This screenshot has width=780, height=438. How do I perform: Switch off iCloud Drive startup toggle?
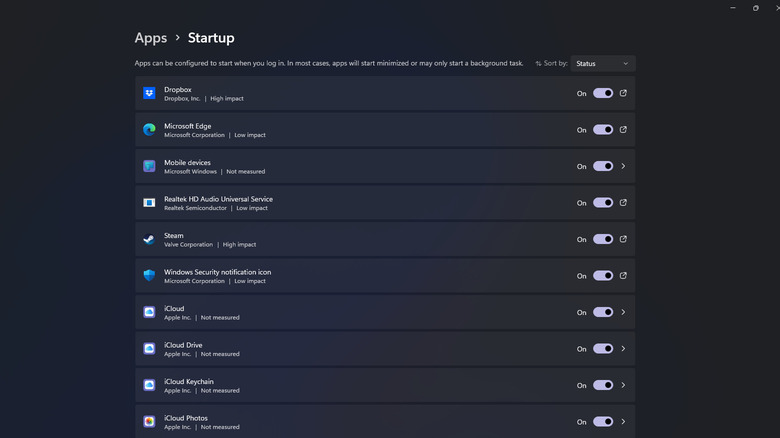click(603, 349)
